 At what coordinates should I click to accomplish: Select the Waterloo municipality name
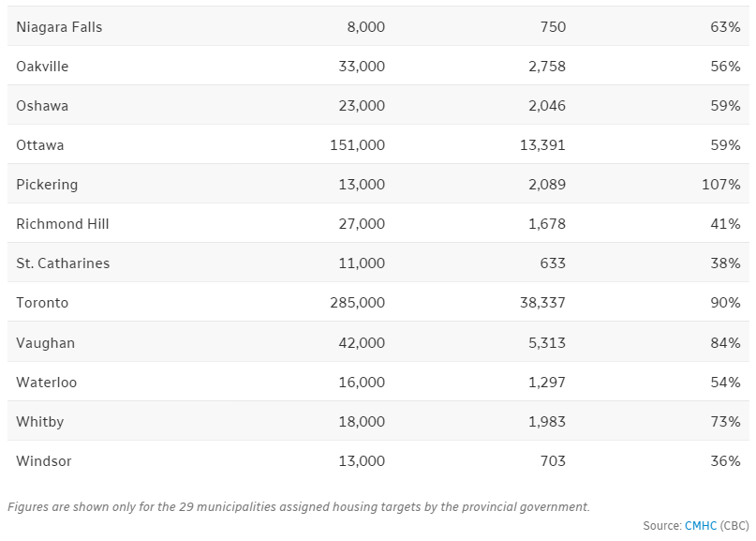(x=47, y=383)
